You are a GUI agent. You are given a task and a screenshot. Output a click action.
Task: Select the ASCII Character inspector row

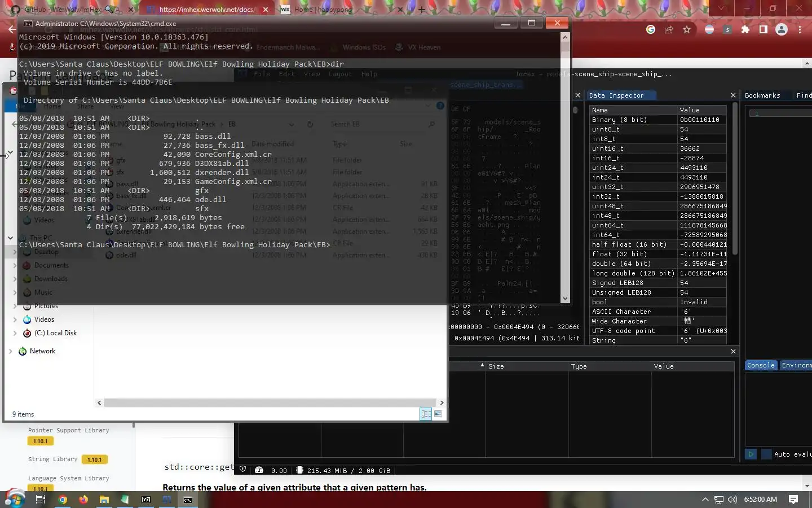658,312
